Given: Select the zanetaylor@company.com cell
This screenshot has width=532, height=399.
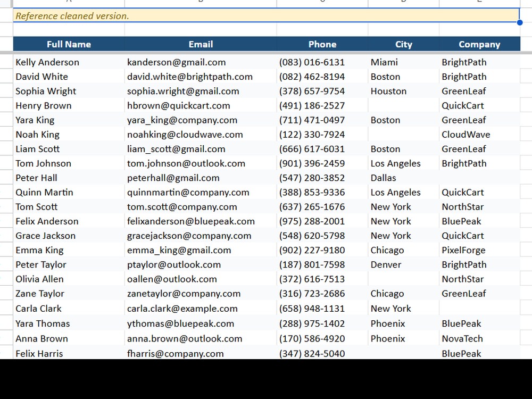Looking at the screenshot, I should [201, 294].
